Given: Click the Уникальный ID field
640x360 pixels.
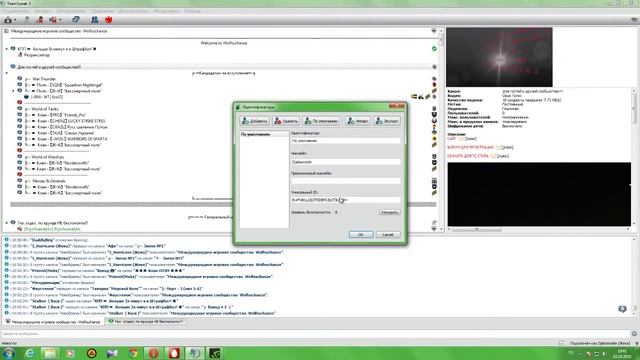Looking at the screenshot, I should 346,200.
